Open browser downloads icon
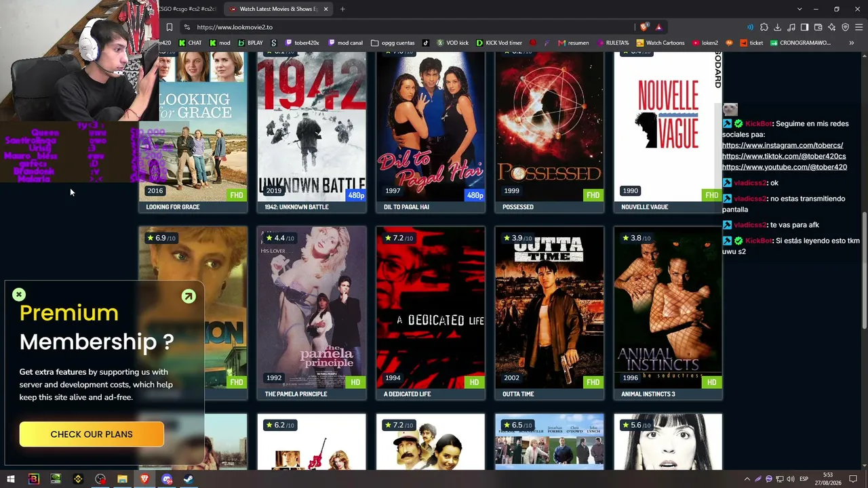868x488 pixels. click(x=778, y=27)
